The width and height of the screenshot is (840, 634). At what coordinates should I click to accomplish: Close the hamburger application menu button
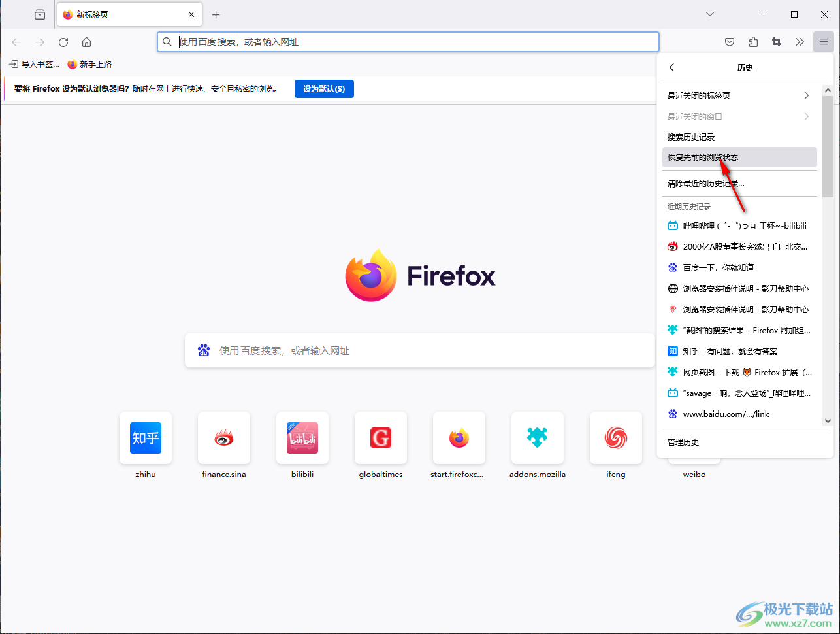(x=824, y=42)
